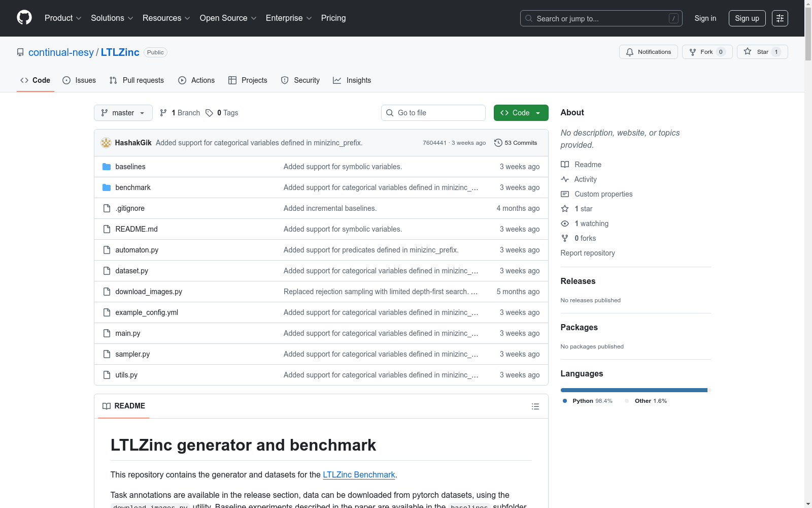
Task: Expand the Resources menu
Action: pyautogui.click(x=166, y=18)
